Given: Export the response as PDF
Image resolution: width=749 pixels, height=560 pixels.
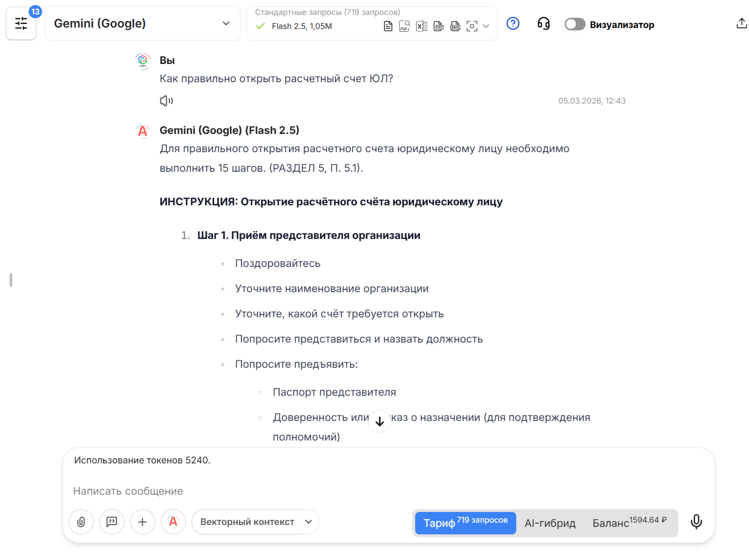Looking at the screenshot, I should pos(404,26).
